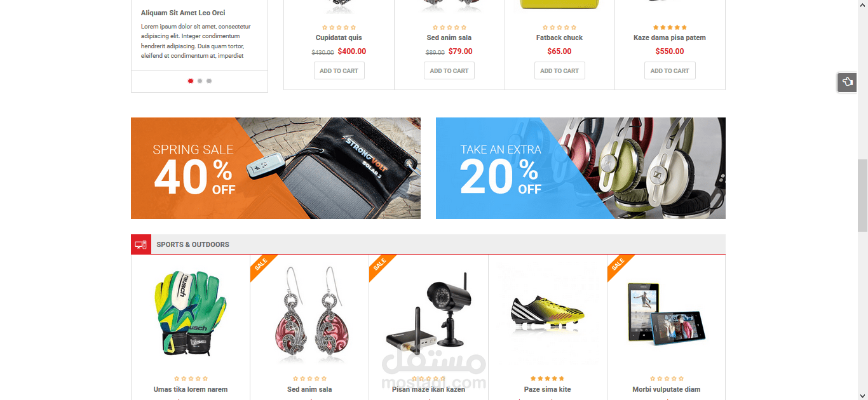
Task: Click the Sale ribbon on Morbi vulputate phone
Action: point(619,265)
